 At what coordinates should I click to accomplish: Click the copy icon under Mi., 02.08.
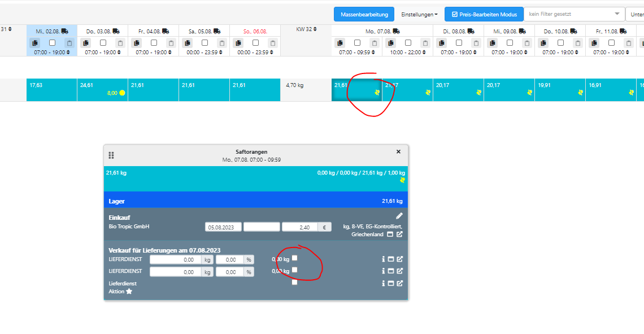[35, 43]
